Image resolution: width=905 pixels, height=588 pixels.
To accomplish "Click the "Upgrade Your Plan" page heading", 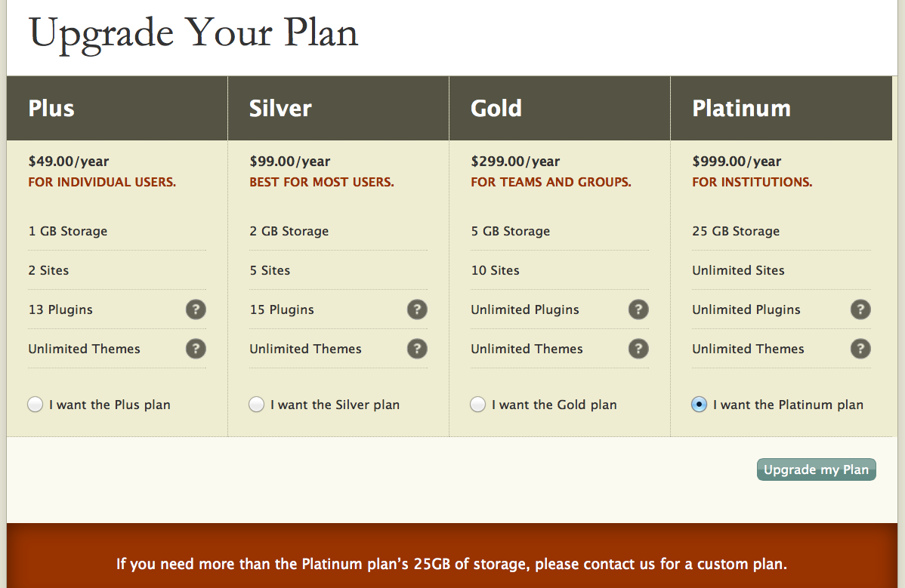I will pyautogui.click(x=193, y=33).
